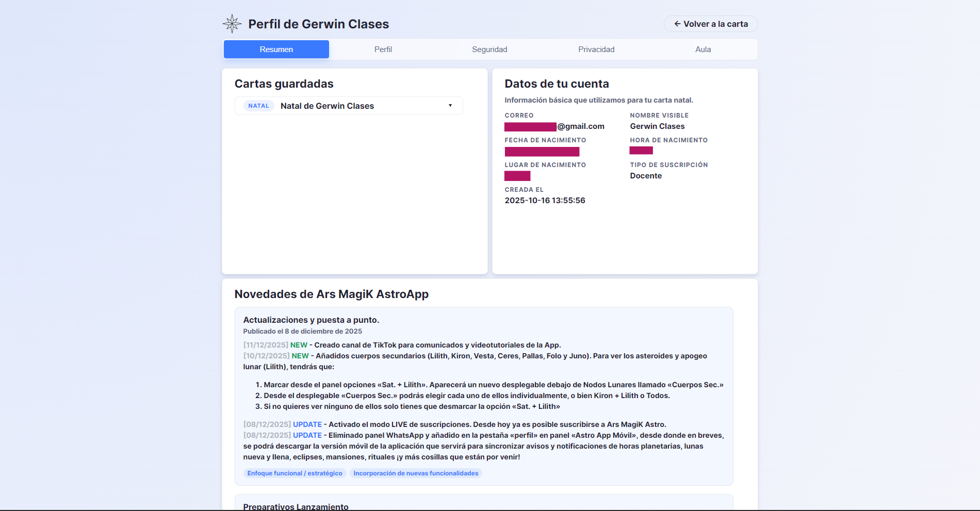Select the Privacidad tab
The width and height of the screenshot is (980, 511).
pyautogui.click(x=596, y=50)
